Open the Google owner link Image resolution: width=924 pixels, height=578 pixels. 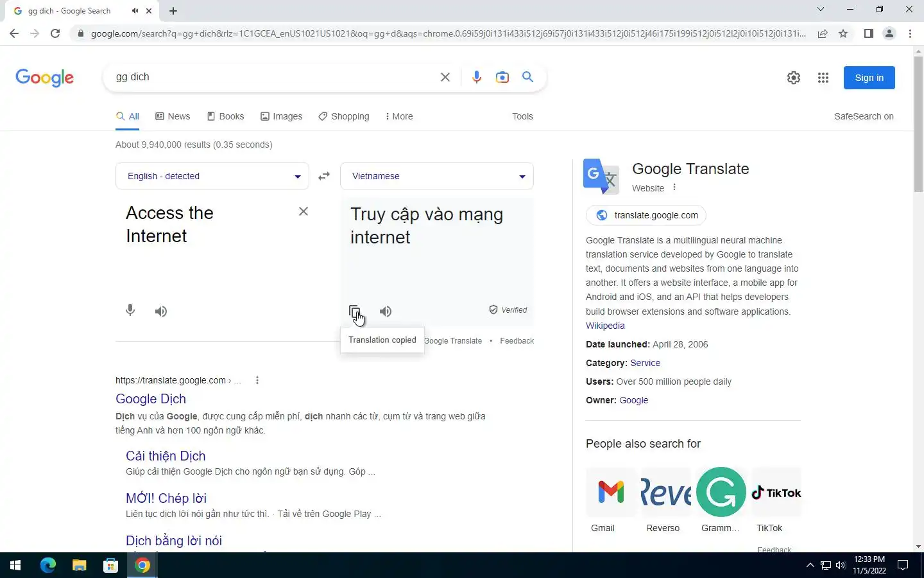[x=633, y=400]
